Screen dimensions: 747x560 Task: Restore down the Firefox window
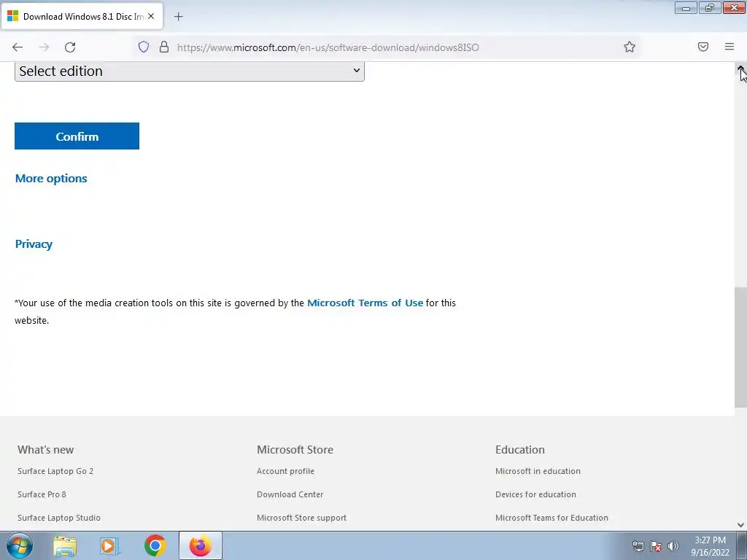click(710, 8)
